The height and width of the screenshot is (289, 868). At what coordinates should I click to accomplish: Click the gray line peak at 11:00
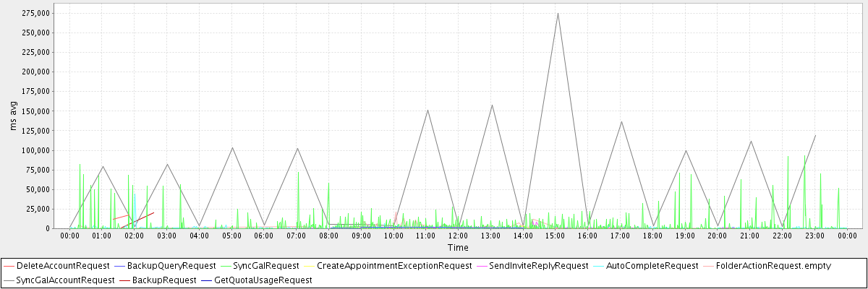427,110
